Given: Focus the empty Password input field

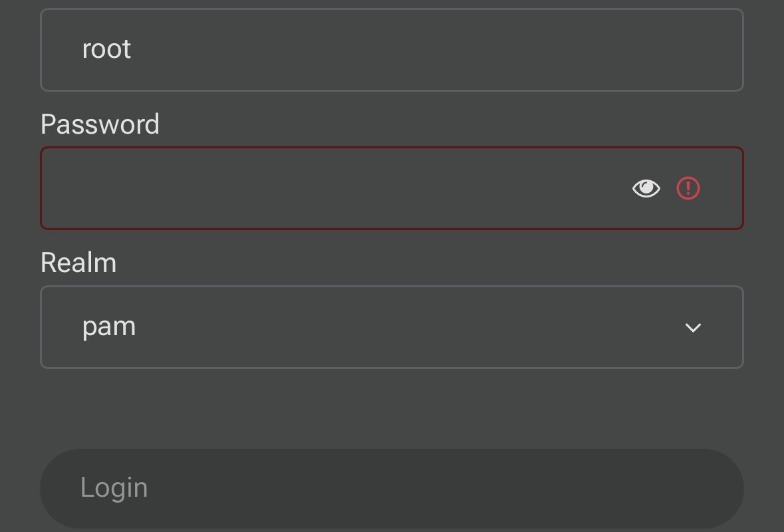Looking at the screenshot, I should coord(332,189).
